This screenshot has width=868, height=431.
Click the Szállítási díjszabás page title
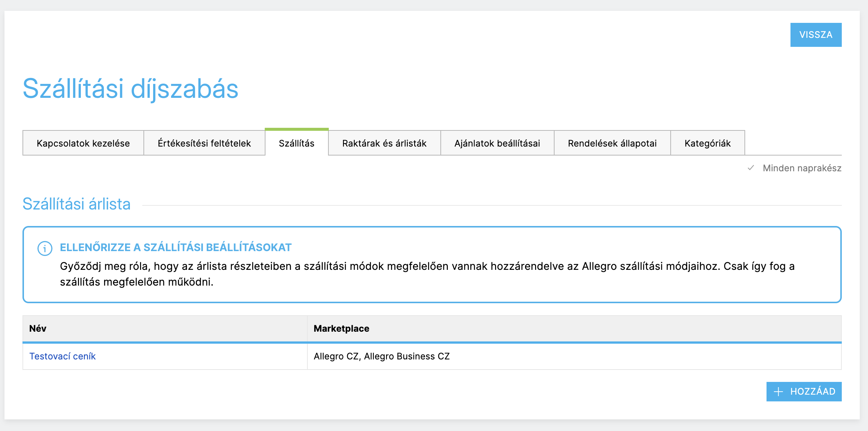pos(130,89)
